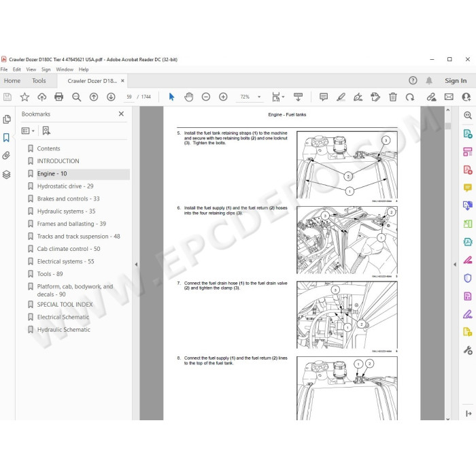Open bookmark options dropdown

pos(28,131)
